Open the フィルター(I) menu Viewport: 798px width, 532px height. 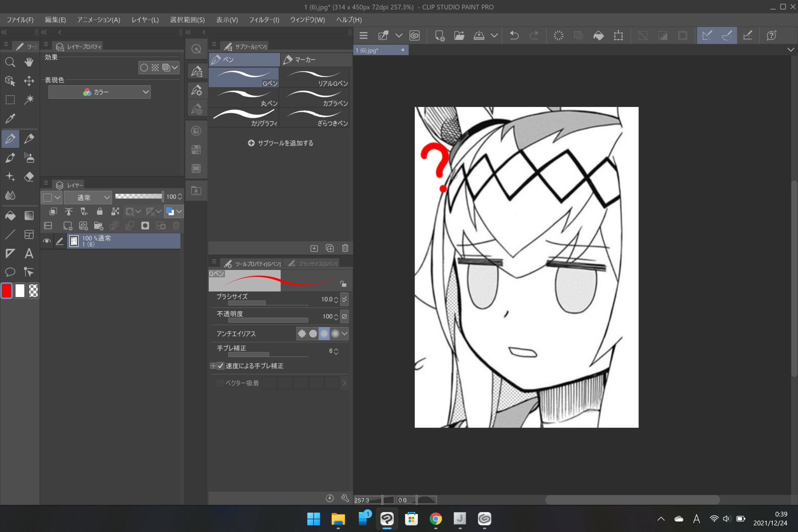264,20
